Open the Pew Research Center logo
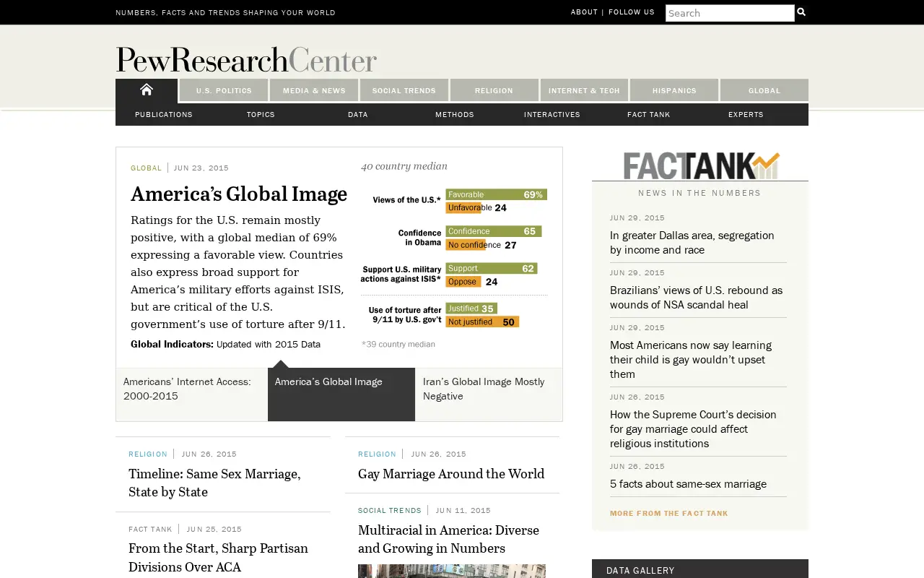The width and height of the screenshot is (924, 578). tap(246, 60)
